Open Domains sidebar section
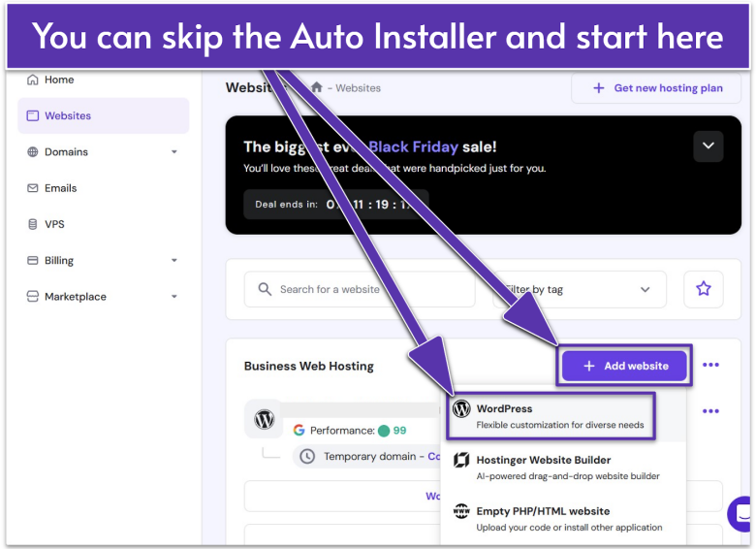The width and height of the screenshot is (756, 549). tap(103, 152)
